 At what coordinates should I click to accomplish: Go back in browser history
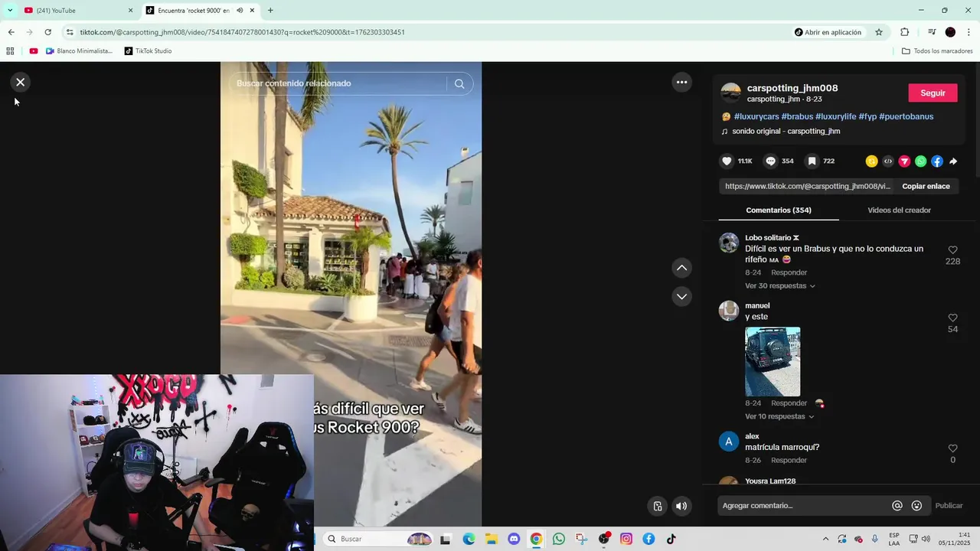pyautogui.click(x=11, y=32)
